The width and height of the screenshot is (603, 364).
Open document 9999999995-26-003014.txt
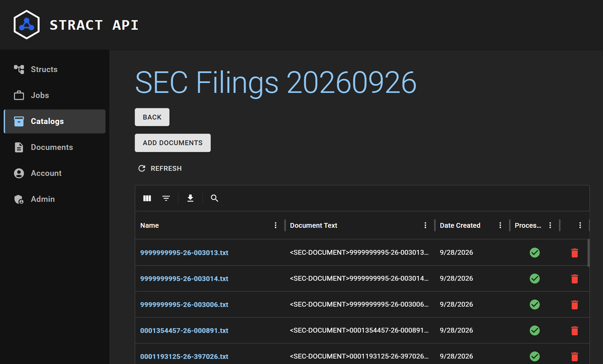point(184,279)
